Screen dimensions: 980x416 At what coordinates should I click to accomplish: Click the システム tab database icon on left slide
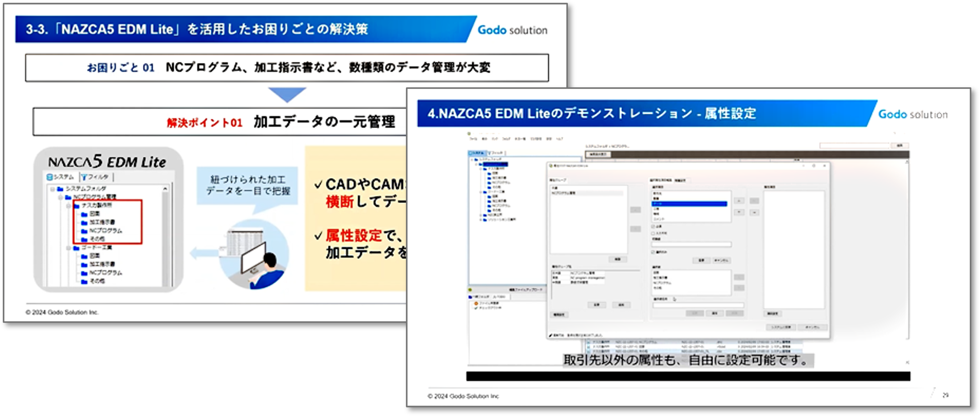50,177
